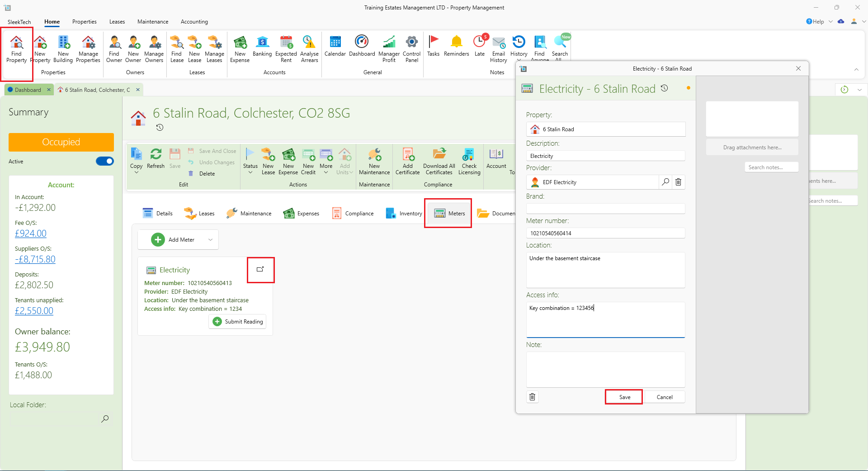
Task: Open Manage Properties tool
Action: point(88,49)
